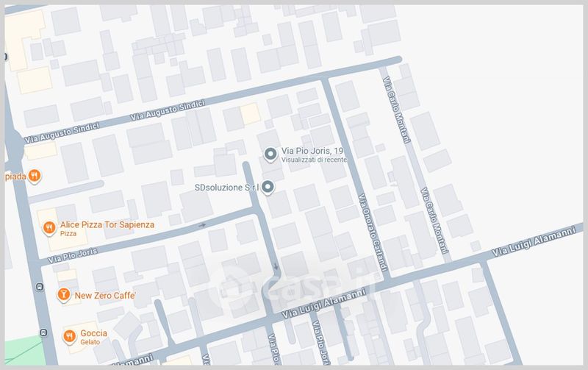Click the "Pizza" category text under Alice Pizza

68,233
